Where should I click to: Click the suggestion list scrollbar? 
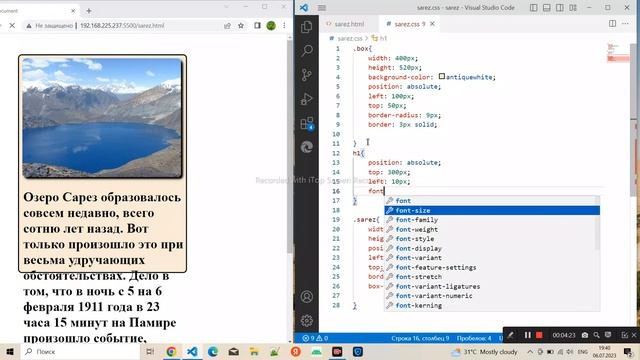point(597,223)
